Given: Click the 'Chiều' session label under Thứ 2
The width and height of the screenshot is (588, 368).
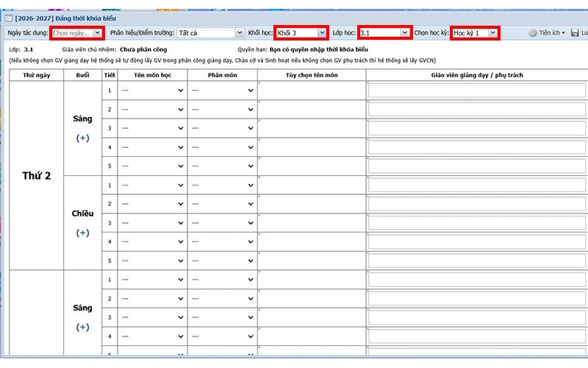Looking at the screenshot, I should tap(82, 213).
